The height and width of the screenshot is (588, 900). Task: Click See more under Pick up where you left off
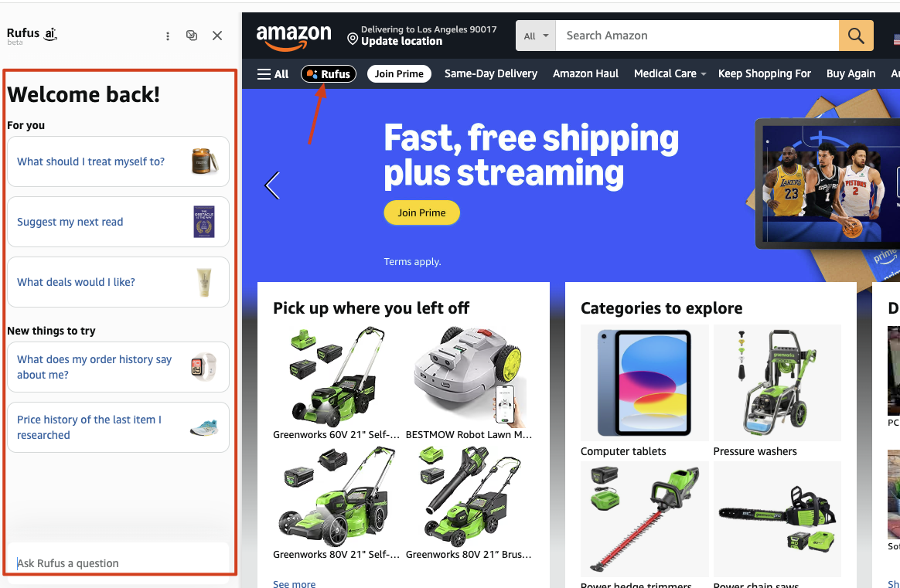294,583
